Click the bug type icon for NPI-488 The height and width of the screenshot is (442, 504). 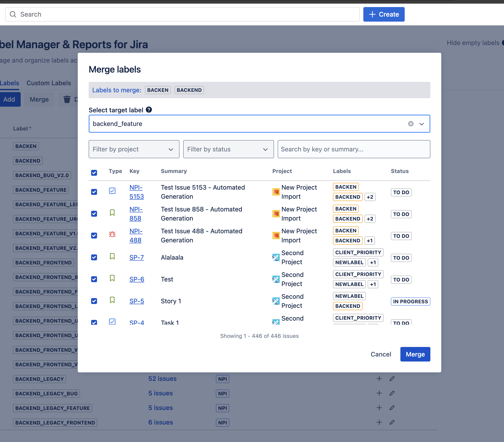point(112,235)
